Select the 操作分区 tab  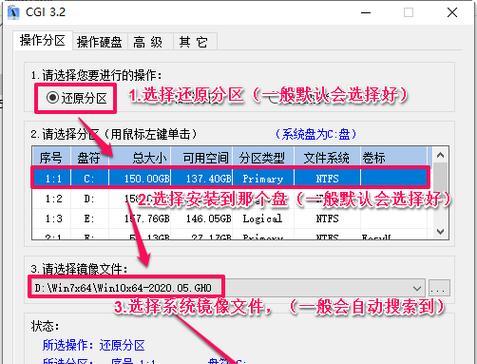click(43, 41)
